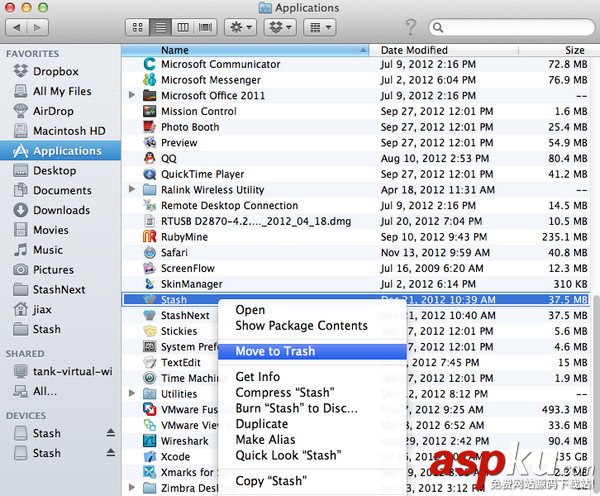Choose Quick Look "Stash"
This screenshot has height=496, width=600.
pos(312,455)
